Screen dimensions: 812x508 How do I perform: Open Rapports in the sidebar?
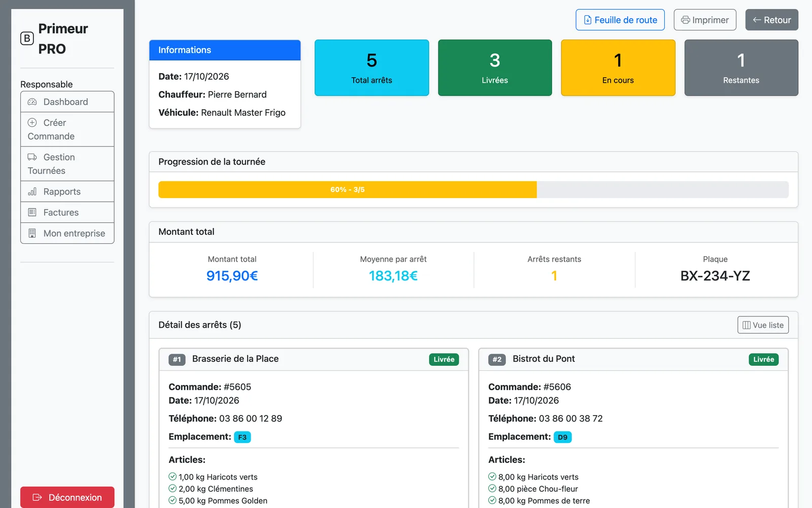point(67,192)
